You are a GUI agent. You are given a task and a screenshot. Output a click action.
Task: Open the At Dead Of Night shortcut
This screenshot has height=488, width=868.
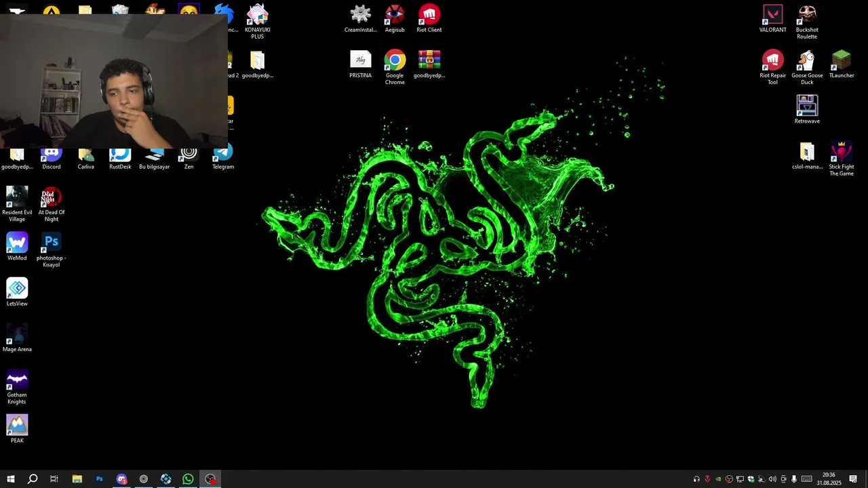(x=52, y=204)
